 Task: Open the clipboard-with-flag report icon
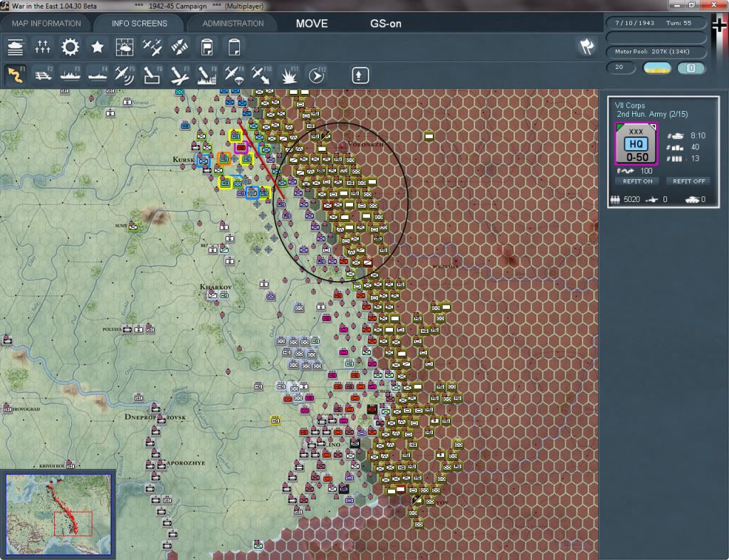(x=207, y=47)
